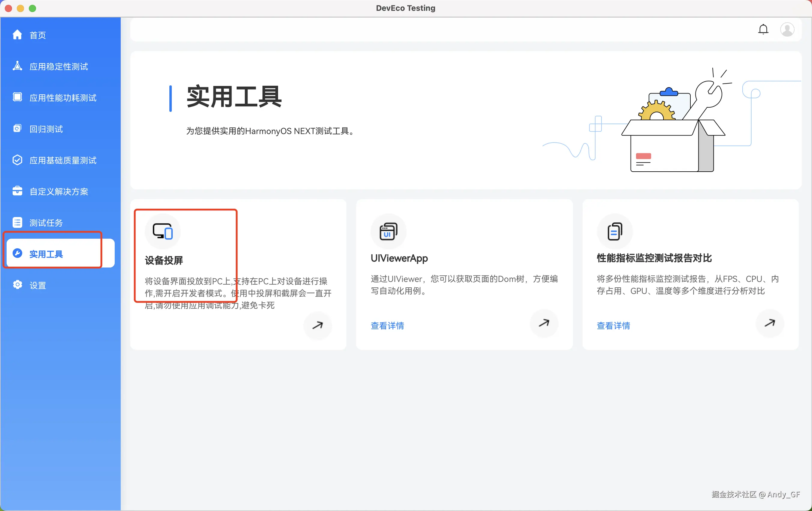Image resolution: width=812 pixels, height=511 pixels.
Task: Click the settings gear icon in sidebar
Action: 17,285
